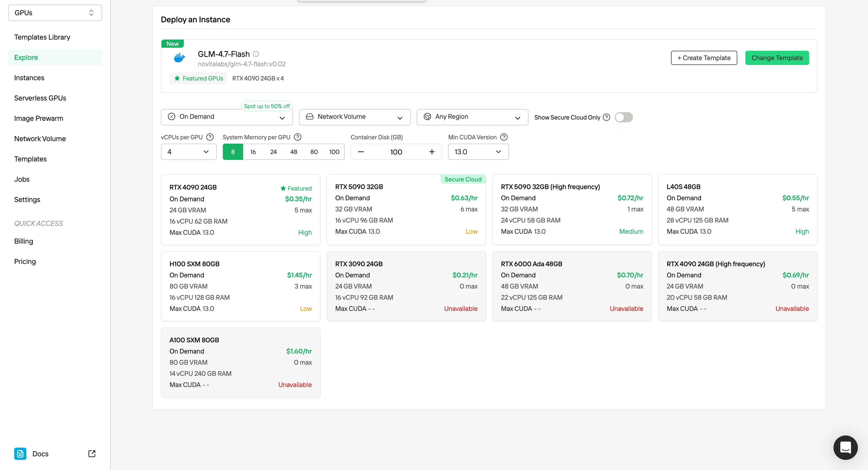Open Show Secure Cloud Only help icon
868x470 pixels.
607,117
